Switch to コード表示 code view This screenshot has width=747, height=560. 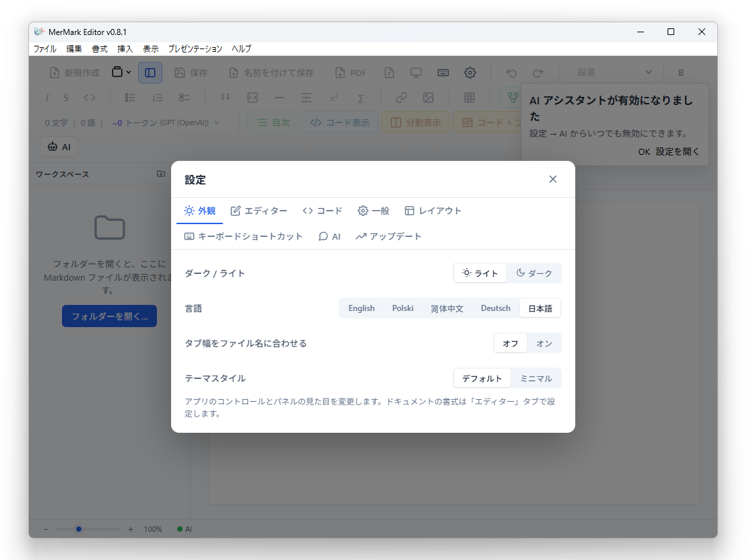[x=339, y=123]
